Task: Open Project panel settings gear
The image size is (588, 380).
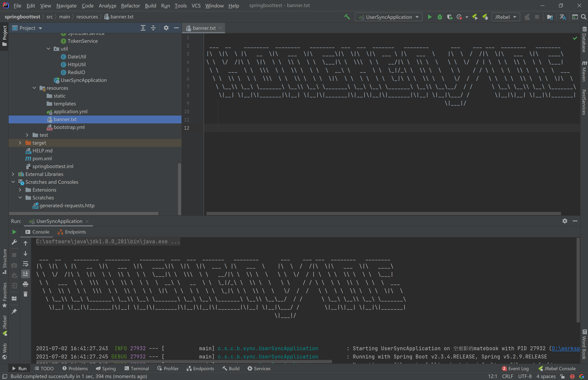Action: point(166,28)
